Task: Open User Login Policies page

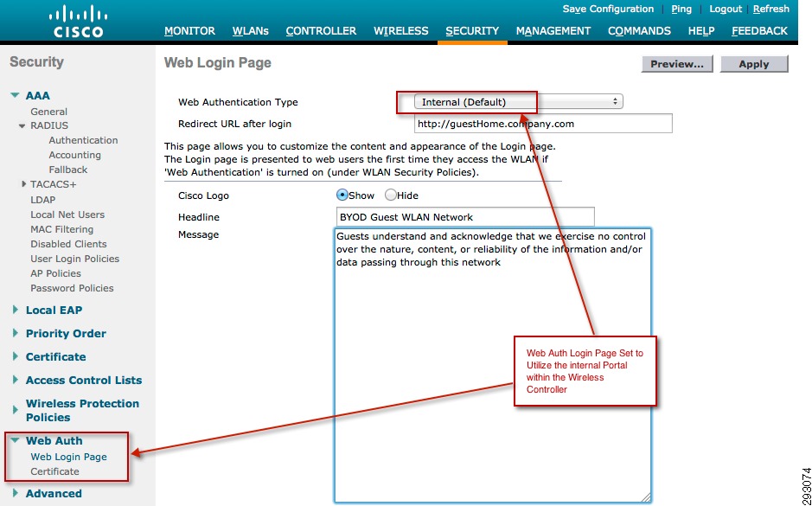Action: [x=75, y=259]
